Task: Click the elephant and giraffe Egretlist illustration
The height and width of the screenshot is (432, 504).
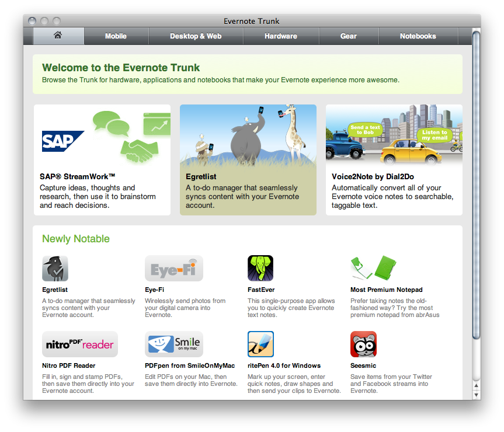Action: (x=248, y=135)
